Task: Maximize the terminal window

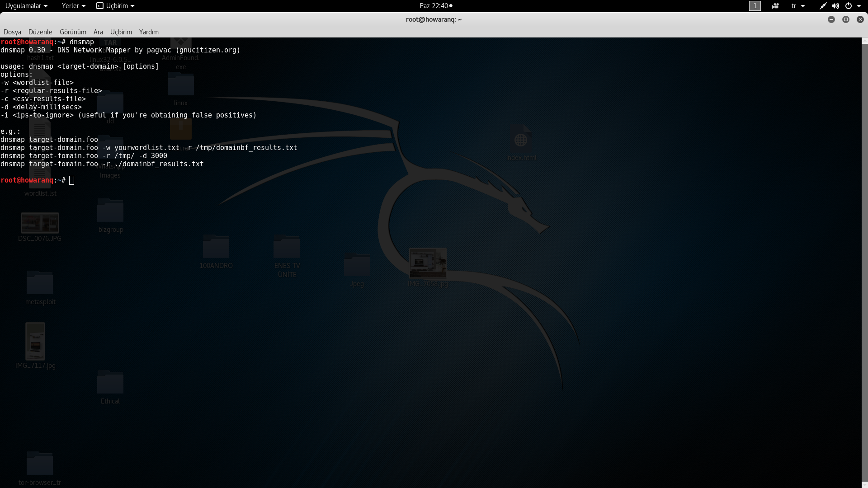Action: [846, 19]
